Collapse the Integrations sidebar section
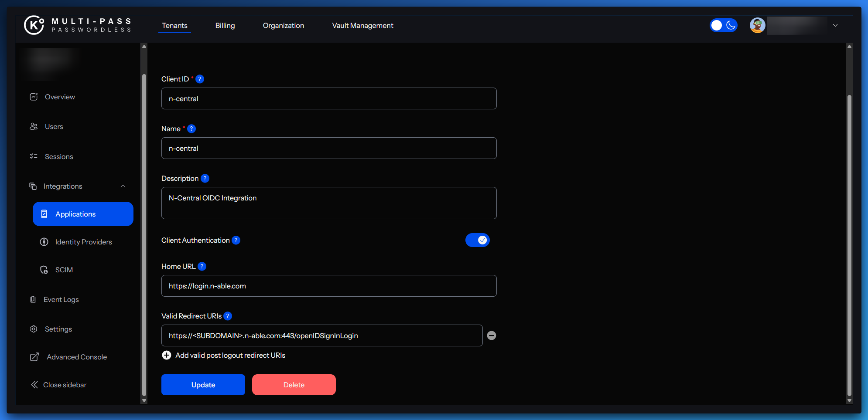Viewport: 868px width, 420px height. [123, 186]
